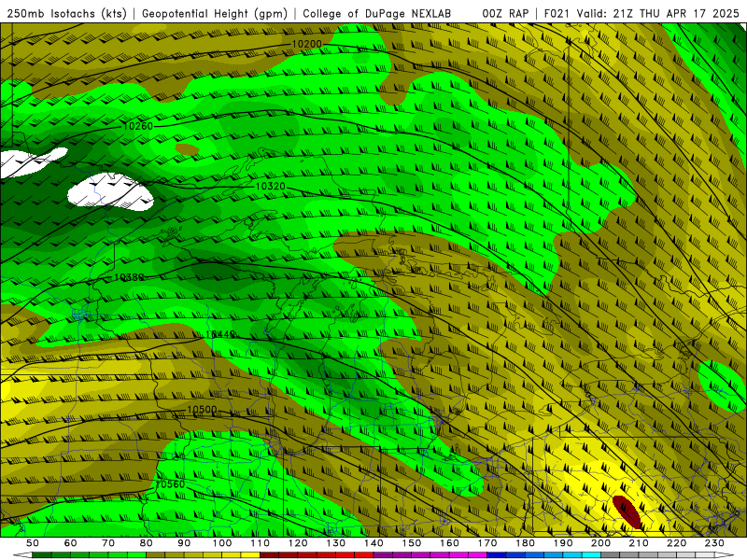Click the "00Z RAP" model run label
The width and height of the screenshot is (747, 560).
coord(505,13)
